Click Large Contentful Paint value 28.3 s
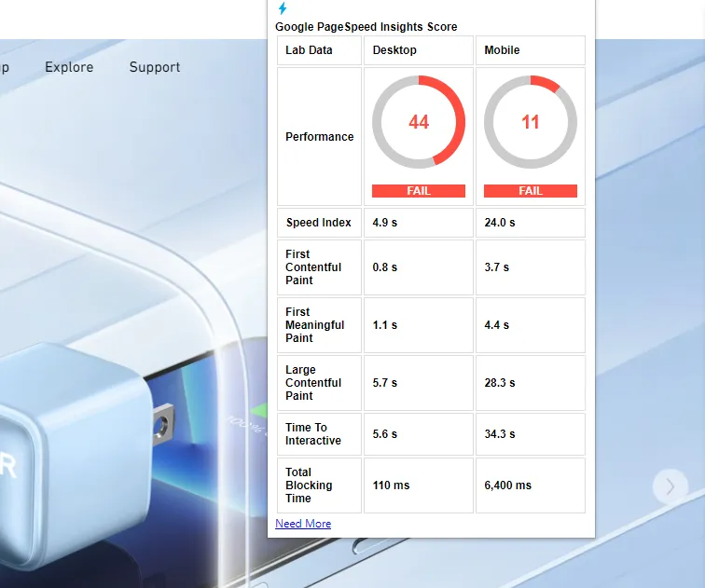This screenshot has width=705, height=588. [x=500, y=383]
